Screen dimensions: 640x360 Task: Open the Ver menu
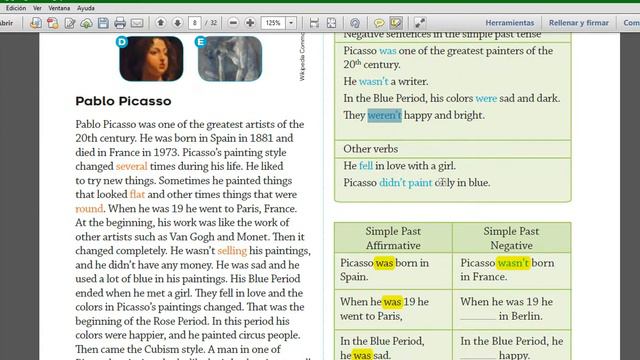[37, 8]
